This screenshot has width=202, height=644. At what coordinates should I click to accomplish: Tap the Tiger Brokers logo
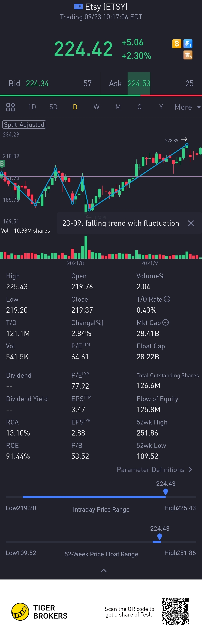point(39,612)
